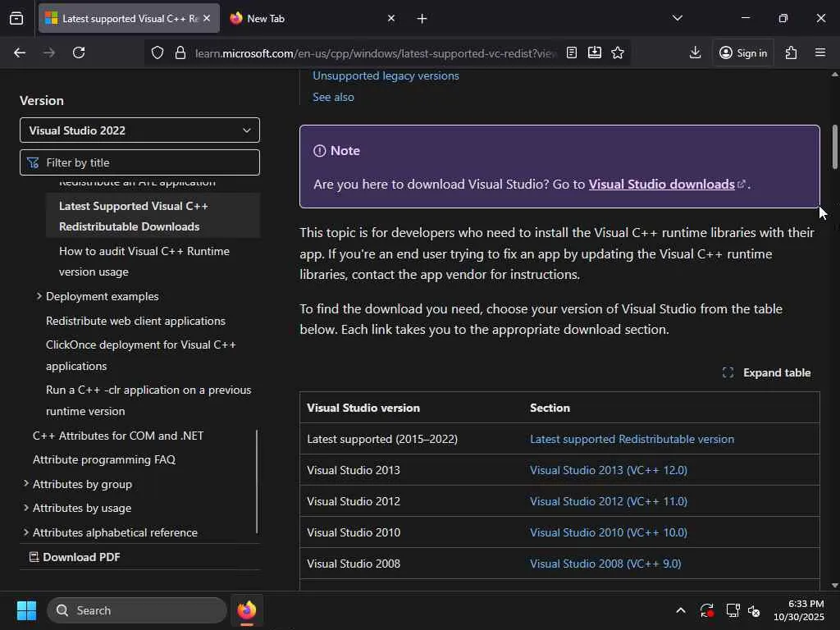Open Windows Start menu
The width and height of the screenshot is (840, 630).
26,610
